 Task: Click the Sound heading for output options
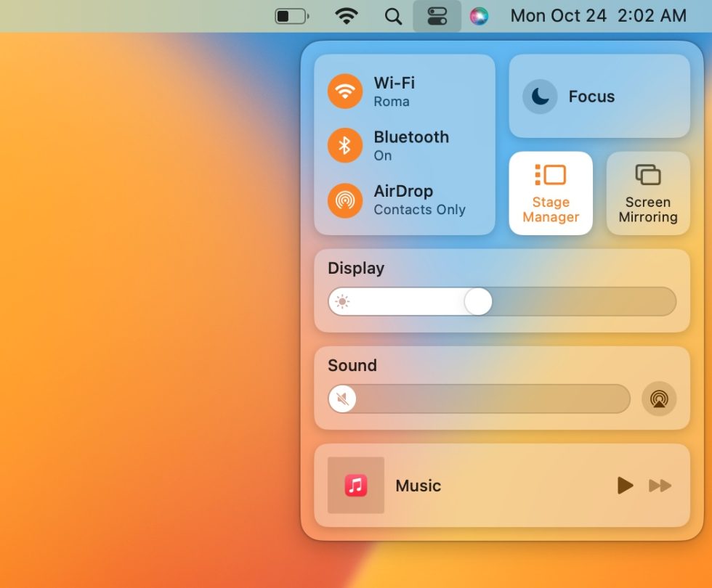352,365
